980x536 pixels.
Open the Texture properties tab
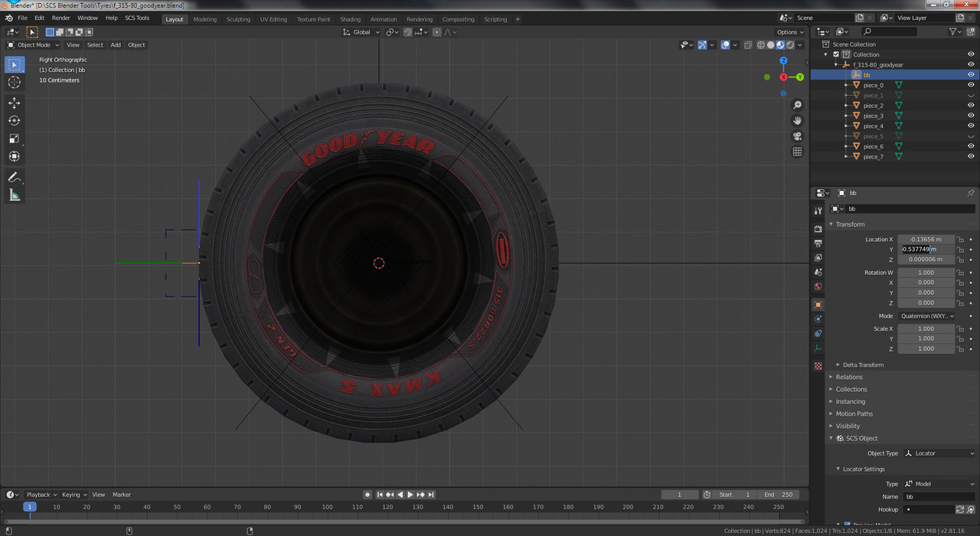point(818,366)
